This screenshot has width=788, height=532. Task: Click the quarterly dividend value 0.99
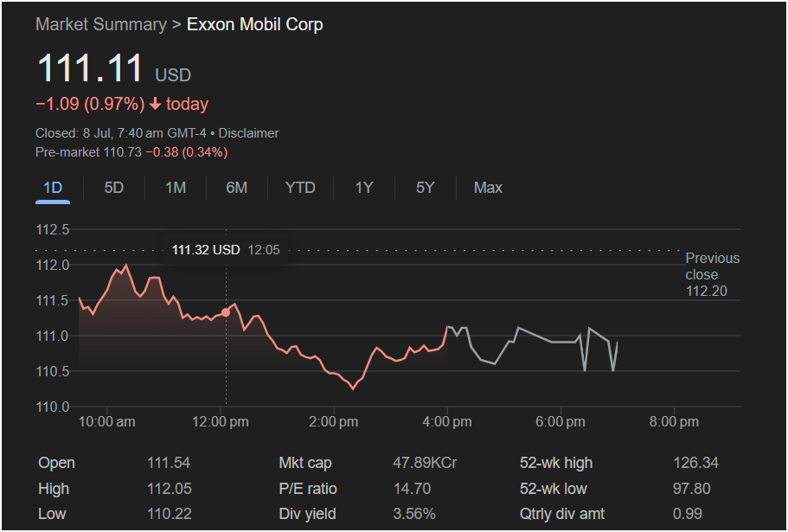point(688,514)
